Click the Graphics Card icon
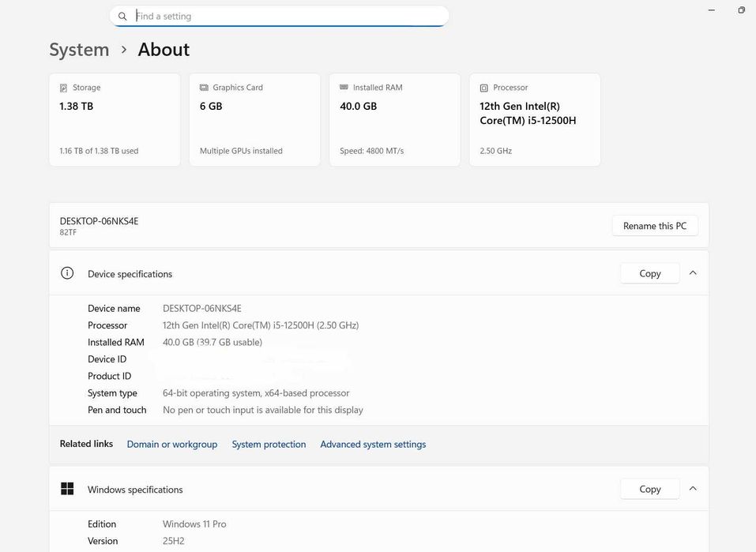The image size is (756, 552). point(204,88)
